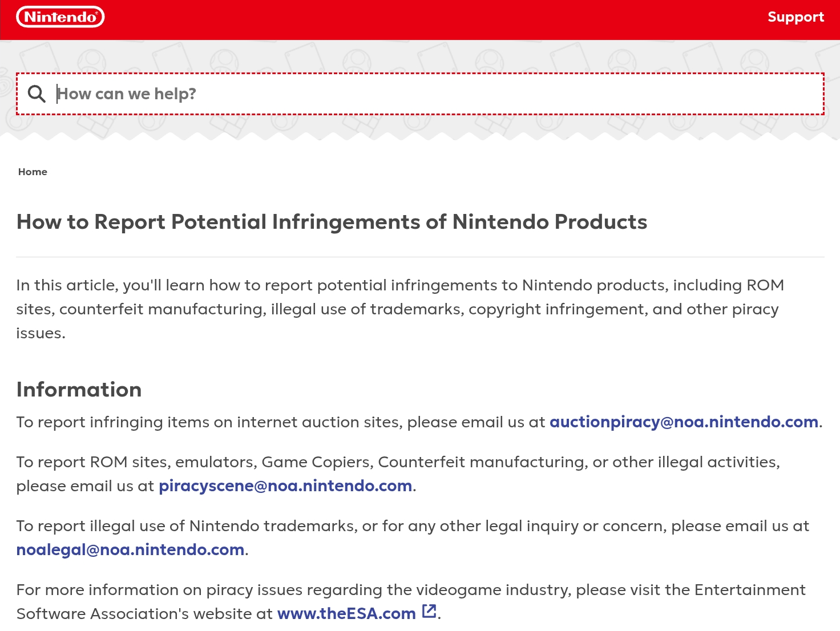Click the red header banner area
840x631 pixels.
420,20
